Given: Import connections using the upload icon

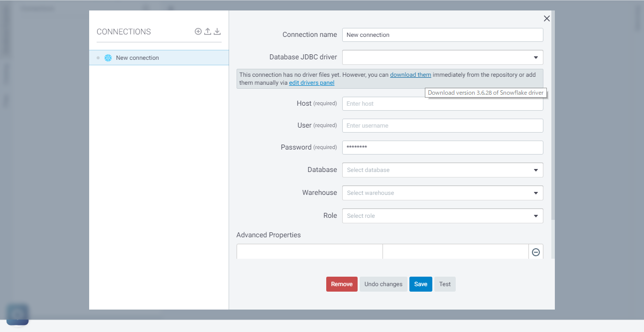Looking at the screenshot, I should coord(207,31).
